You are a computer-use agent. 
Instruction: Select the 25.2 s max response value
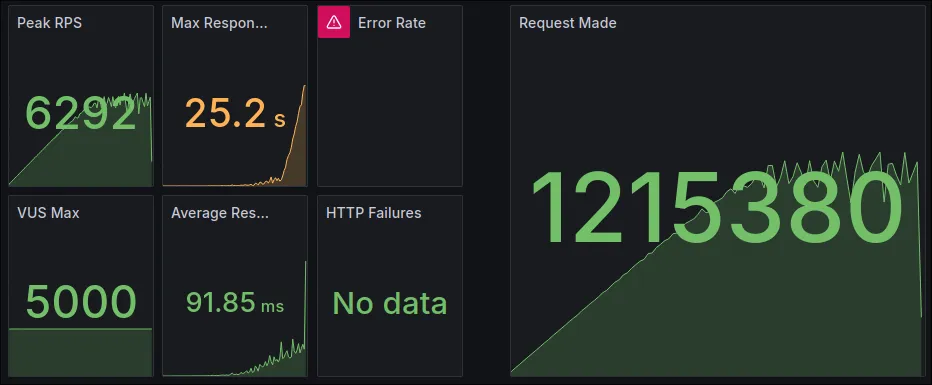pyautogui.click(x=235, y=113)
